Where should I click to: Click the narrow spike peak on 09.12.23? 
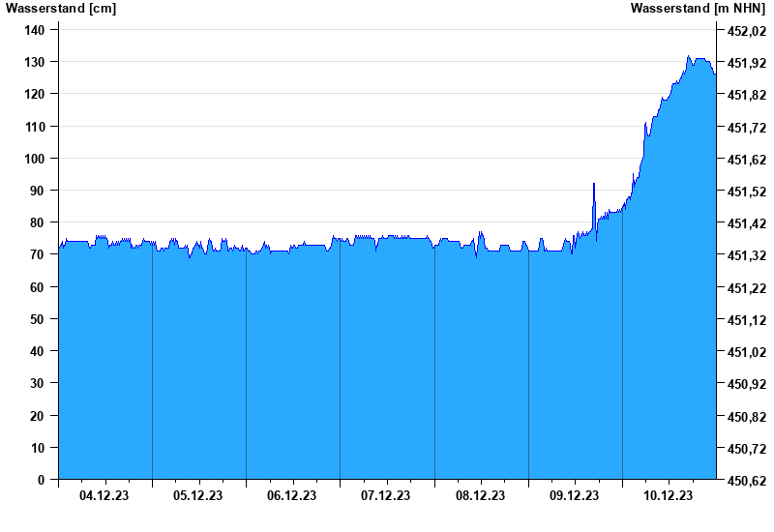(594, 184)
